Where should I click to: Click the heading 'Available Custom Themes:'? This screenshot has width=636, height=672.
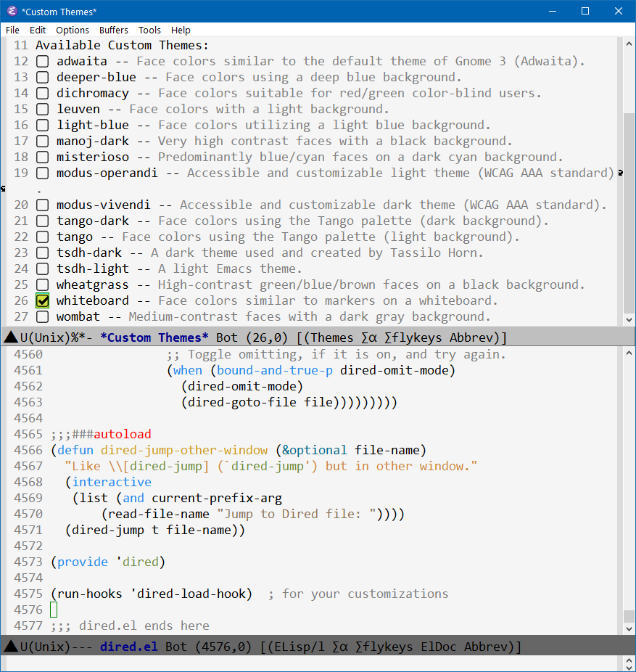click(x=122, y=46)
